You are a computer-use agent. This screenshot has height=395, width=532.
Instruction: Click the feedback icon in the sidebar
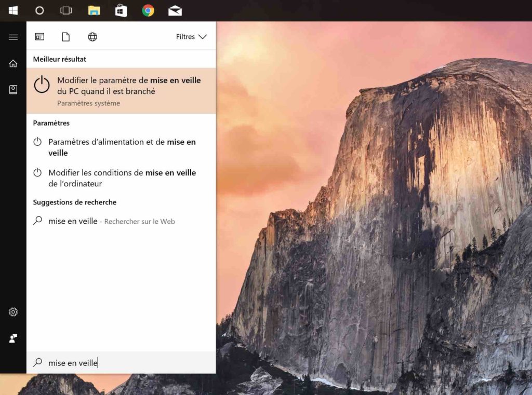(x=13, y=338)
